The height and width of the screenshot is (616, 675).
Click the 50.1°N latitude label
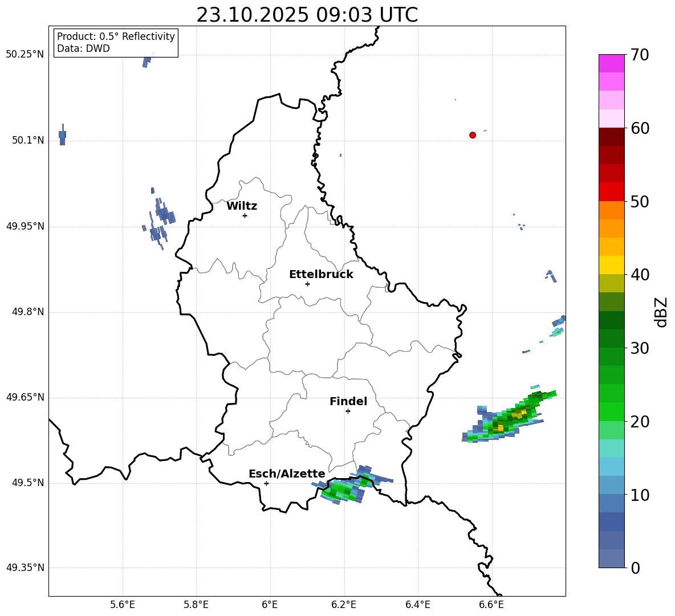28,140
